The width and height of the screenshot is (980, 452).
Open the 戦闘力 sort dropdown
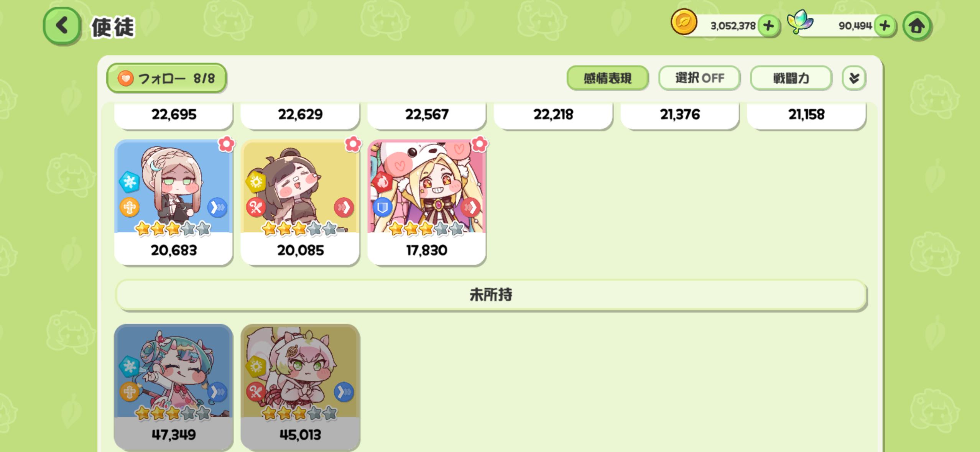tap(791, 78)
